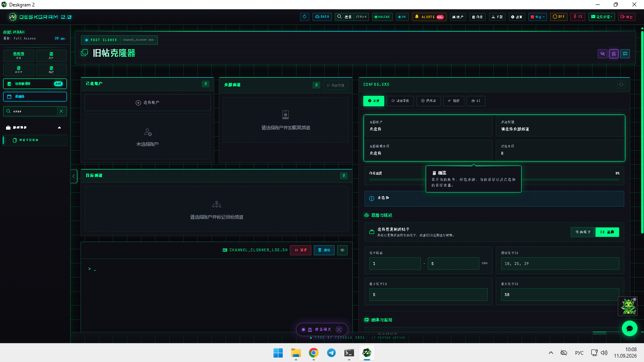
Task: Open the tasks button in top toolbar
Action: pos(477,17)
